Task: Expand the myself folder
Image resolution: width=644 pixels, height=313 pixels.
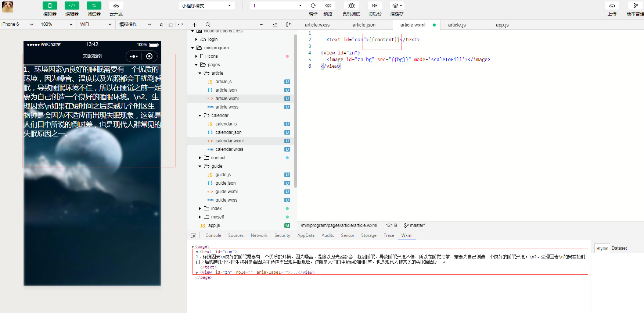Action: click(x=200, y=217)
